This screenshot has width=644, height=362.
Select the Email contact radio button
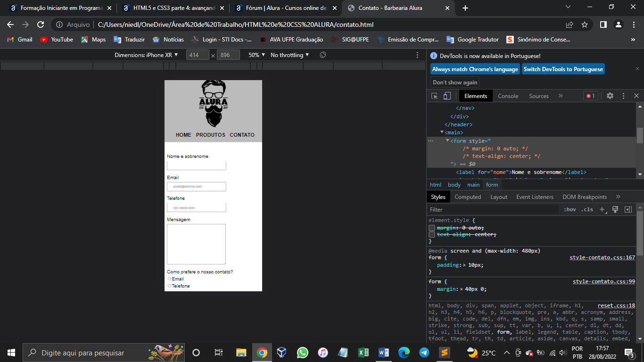tap(170, 279)
